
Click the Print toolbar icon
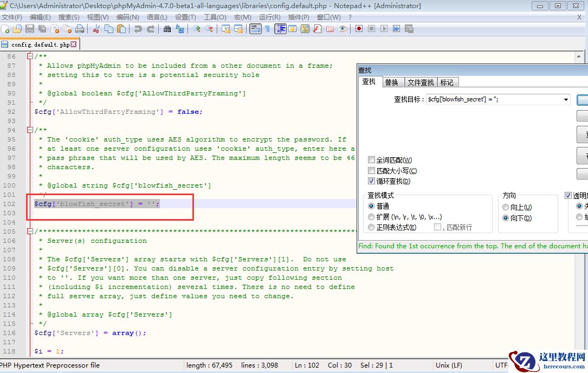80,29
